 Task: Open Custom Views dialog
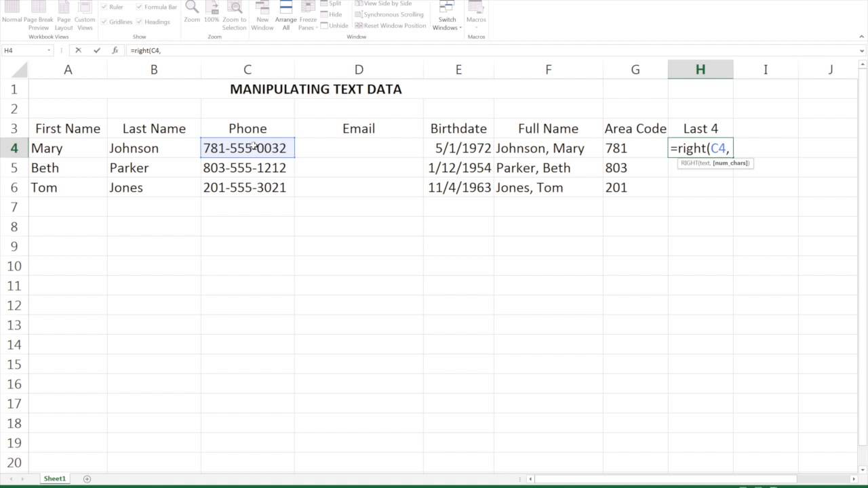[85, 16]
